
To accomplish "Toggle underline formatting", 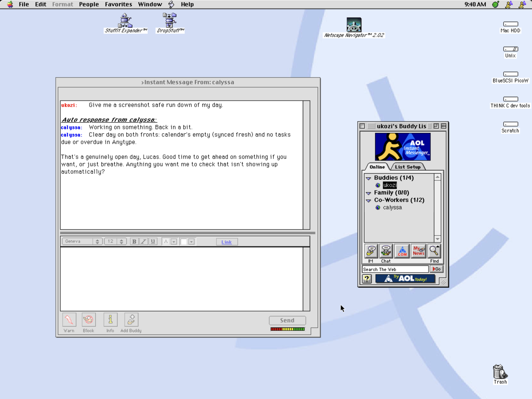I will (153, 241).
